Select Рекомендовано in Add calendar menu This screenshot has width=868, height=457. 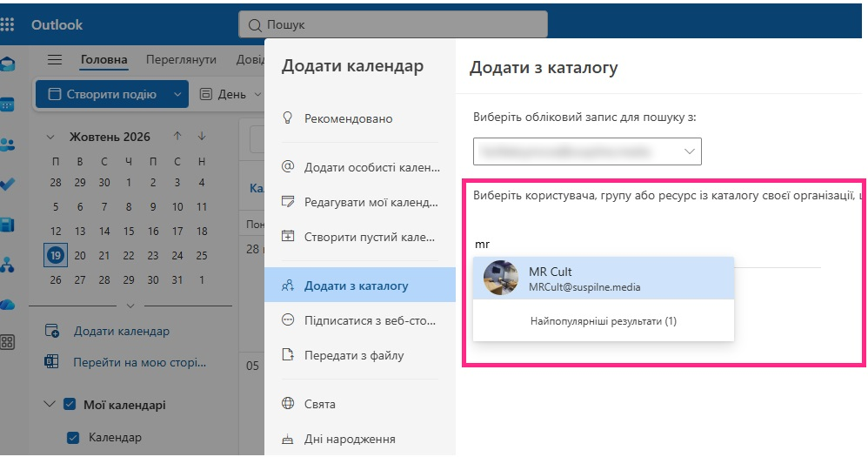pyautogui.click(x=360, y=118)
